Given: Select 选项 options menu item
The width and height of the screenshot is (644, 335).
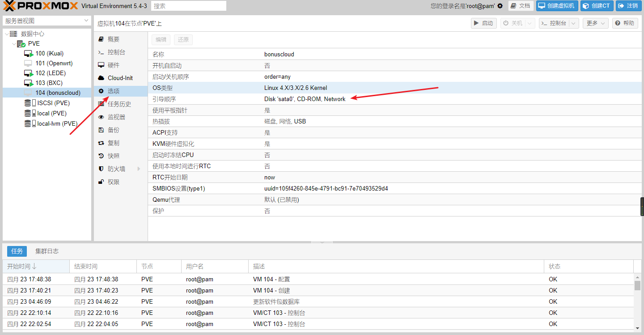Looking at the screenshot, I should (121, 91).
